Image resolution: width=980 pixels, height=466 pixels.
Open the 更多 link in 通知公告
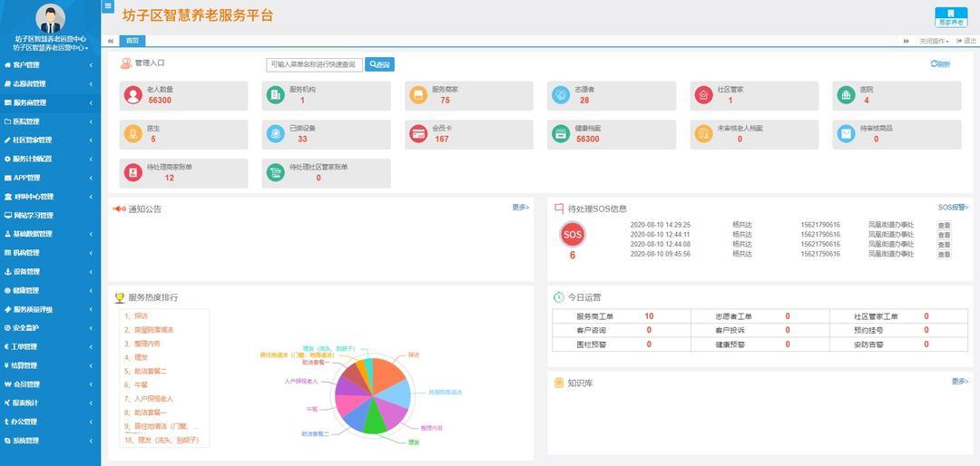(521, 208)
